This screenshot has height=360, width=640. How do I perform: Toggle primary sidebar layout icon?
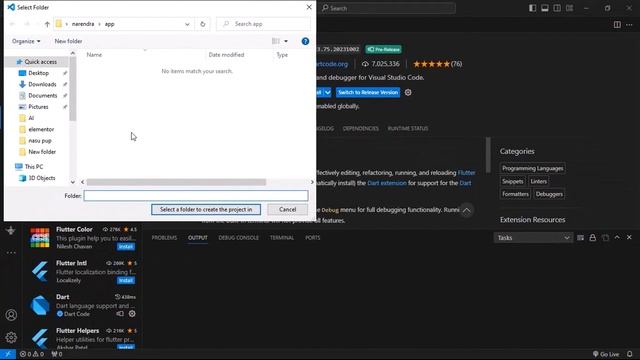click(x=532, y=8)
